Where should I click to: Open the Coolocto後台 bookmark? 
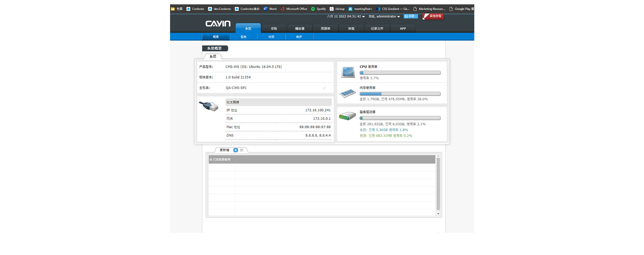point(247,9)
